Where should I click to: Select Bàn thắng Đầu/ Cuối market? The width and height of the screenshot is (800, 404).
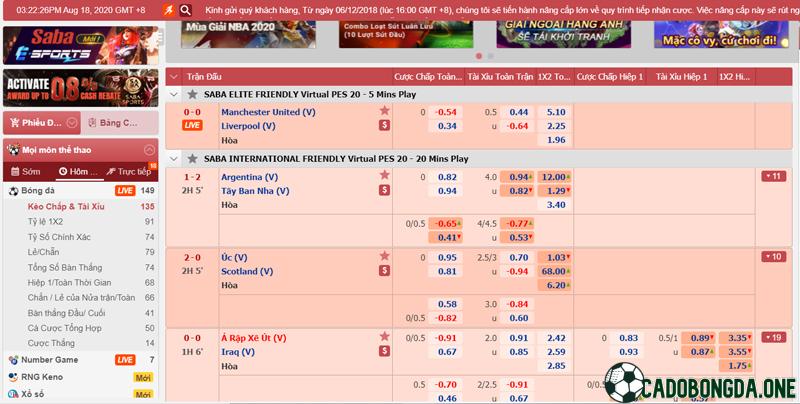(x=66, y=313)
